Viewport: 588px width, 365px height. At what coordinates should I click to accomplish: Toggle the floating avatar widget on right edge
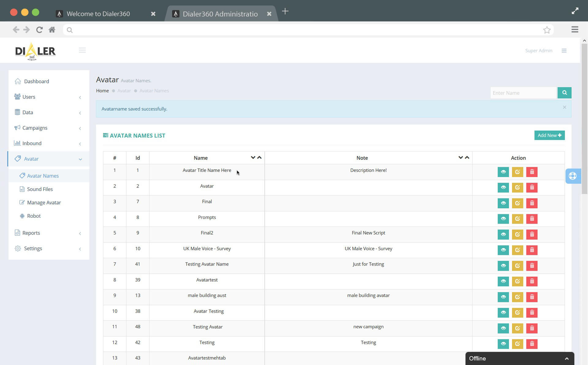(x=573, y=176)
